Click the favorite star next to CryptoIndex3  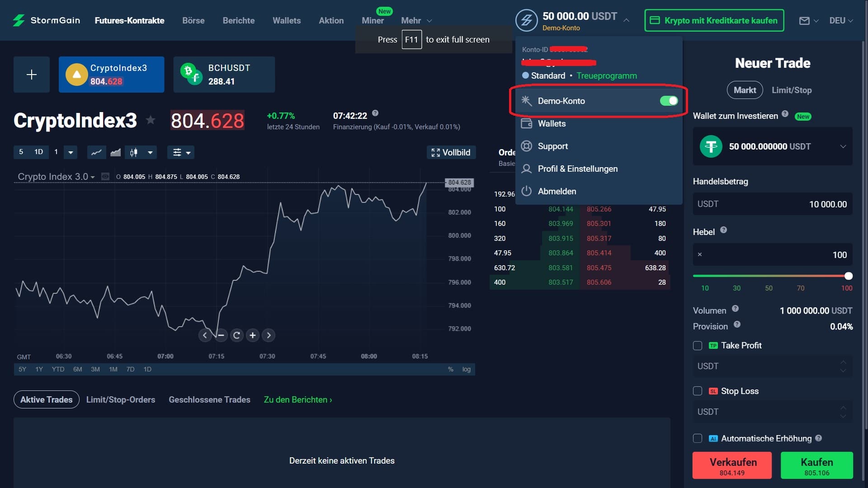point(151,120)
